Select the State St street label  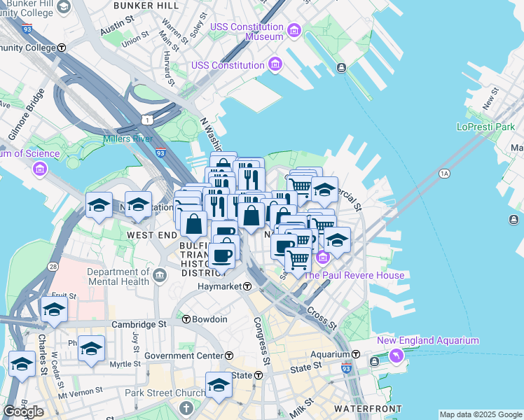click(x=305, y=367)
